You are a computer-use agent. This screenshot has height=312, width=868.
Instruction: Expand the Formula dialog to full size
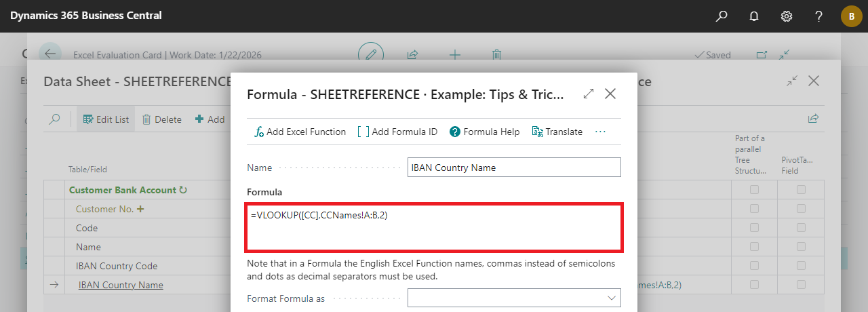(x=589, y=94)
